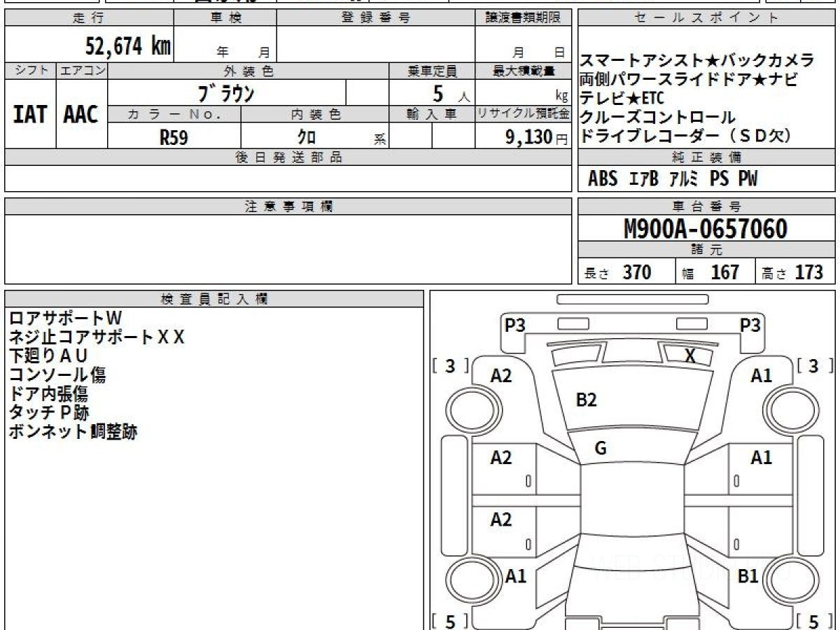Select ABS in the equipment list
The image size is (840, 630).
click(603, 179)
